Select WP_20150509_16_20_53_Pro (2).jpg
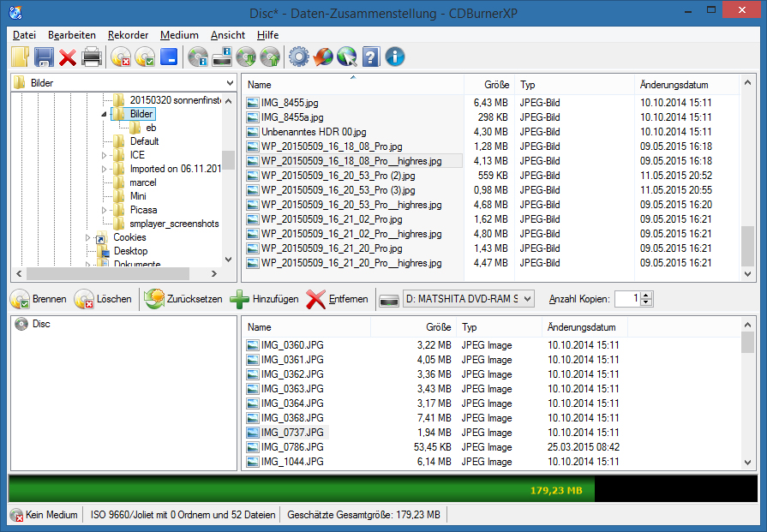This screenshot has width=767, height=532. click(x=338, y=176)
